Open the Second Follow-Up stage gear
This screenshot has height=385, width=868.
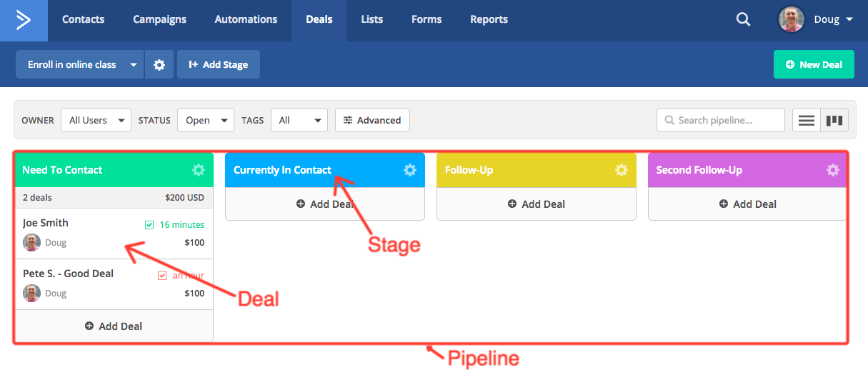(x=833, y=170)
